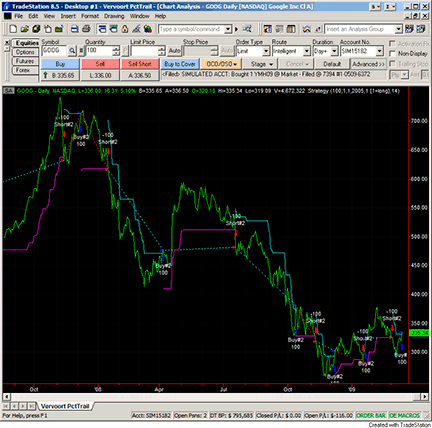Click the red Sell button
The image size is (432, 428).
click(100, 64)
